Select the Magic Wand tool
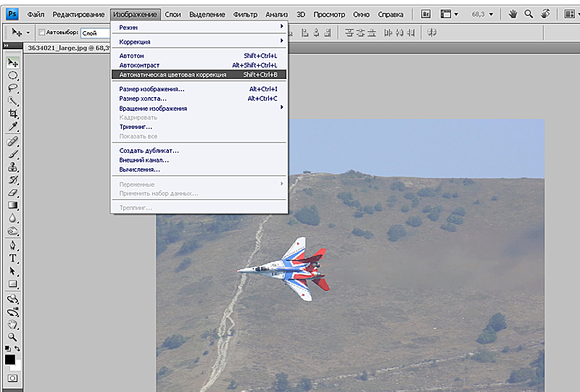 pyautogui.click(x=13, y=101)
